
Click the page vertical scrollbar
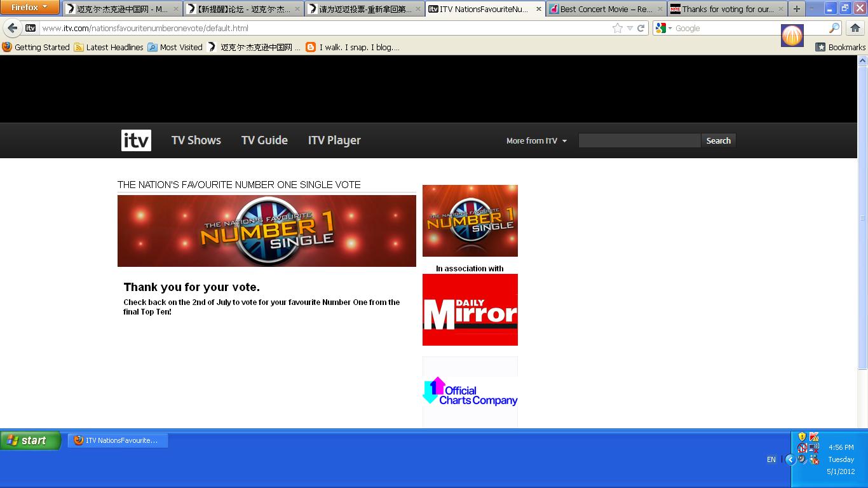pos(862,216)
